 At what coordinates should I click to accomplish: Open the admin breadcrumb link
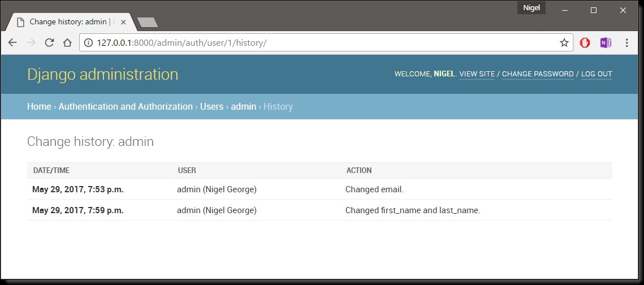(x=244, y=106)
